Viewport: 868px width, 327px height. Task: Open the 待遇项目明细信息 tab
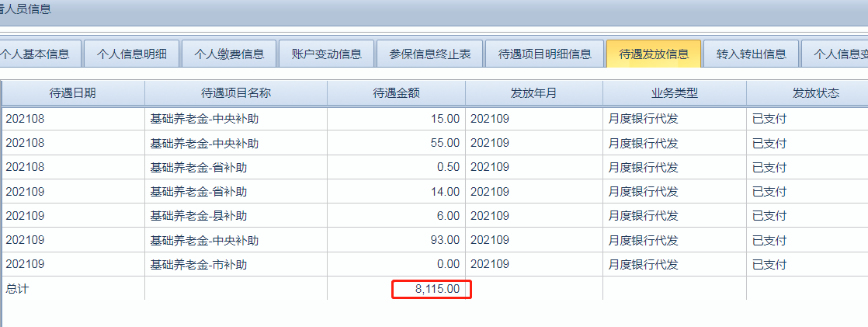pyautogui.click(x=545, y=54)
